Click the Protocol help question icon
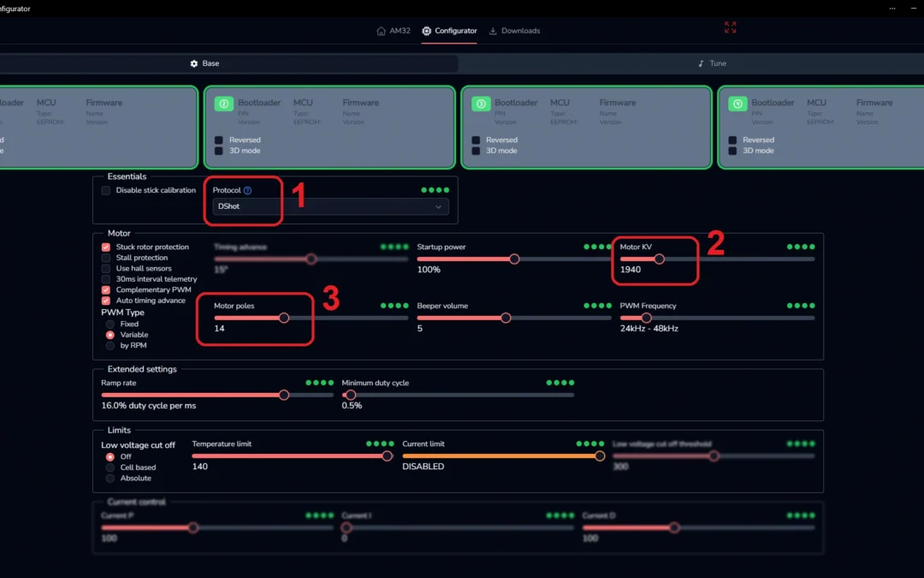The height and width of the screenshot is (578, 924). (x=247, y=190)
